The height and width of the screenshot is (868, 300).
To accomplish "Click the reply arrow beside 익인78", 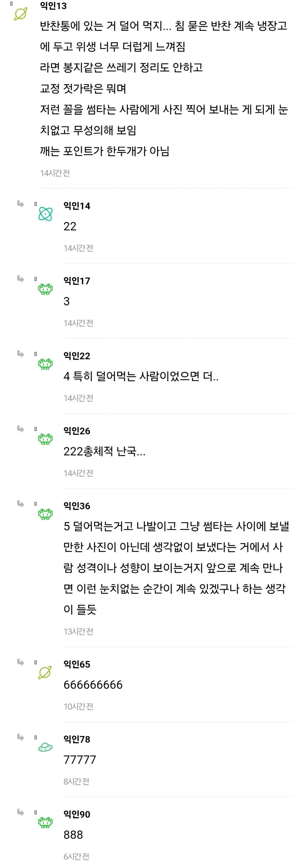I will (21, 737).
